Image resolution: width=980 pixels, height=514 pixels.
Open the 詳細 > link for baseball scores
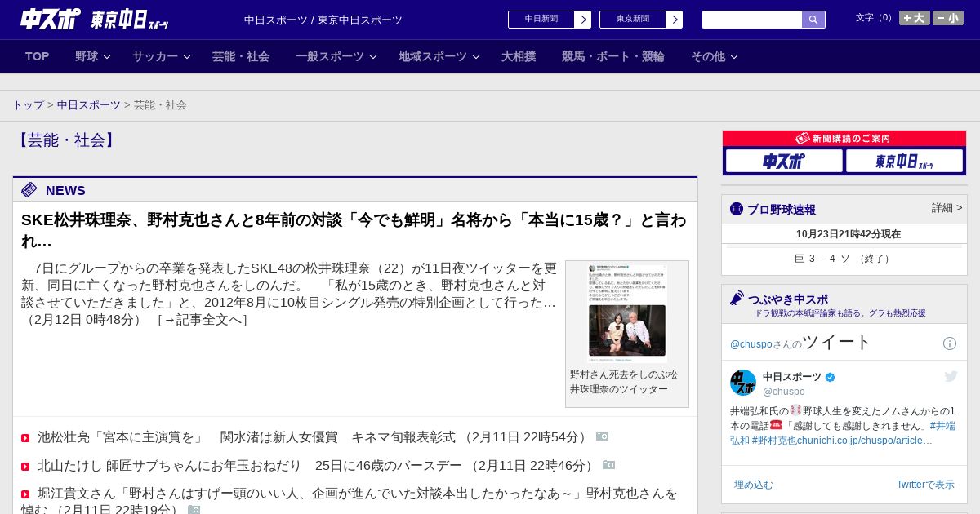click(947, 208)
